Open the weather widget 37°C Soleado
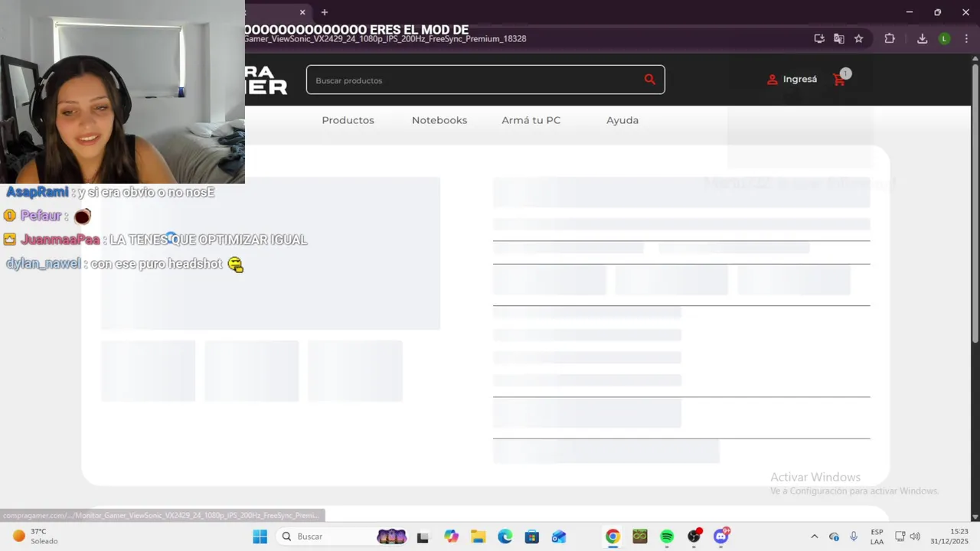Viewport: 980px width, 551px height. click(35, 536)
